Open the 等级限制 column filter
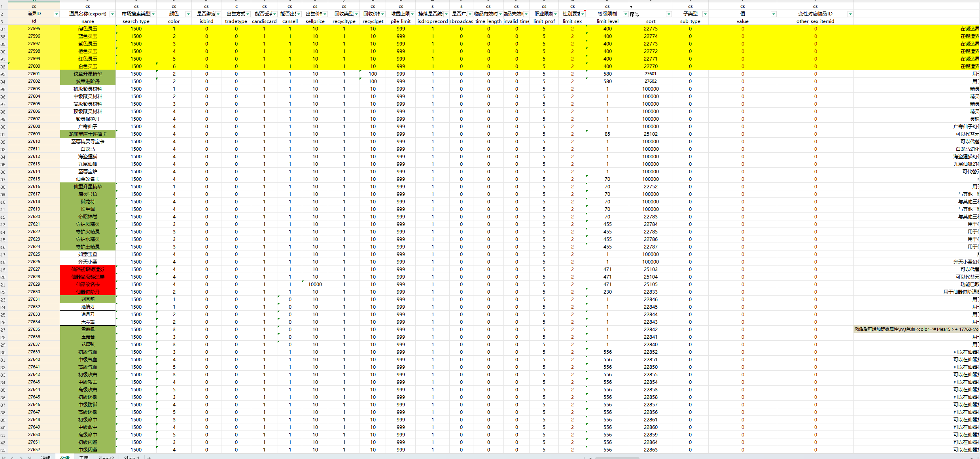The height and width of the screenshot is (459, 980). tap(625, 14)
